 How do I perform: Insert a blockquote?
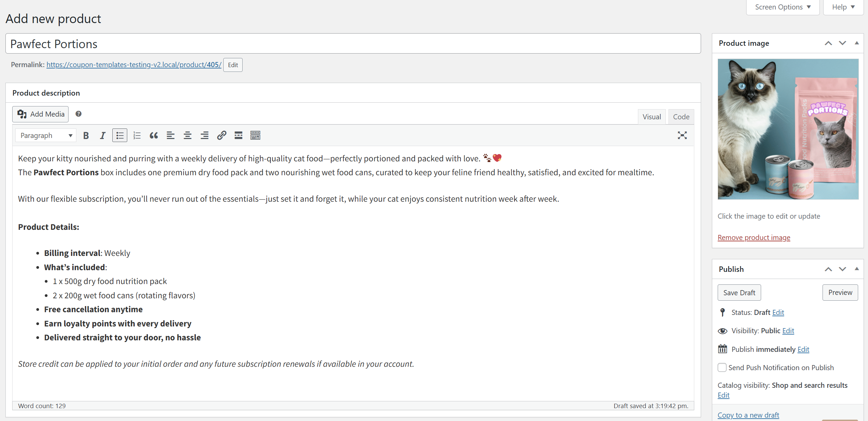[x=154, y=136]
